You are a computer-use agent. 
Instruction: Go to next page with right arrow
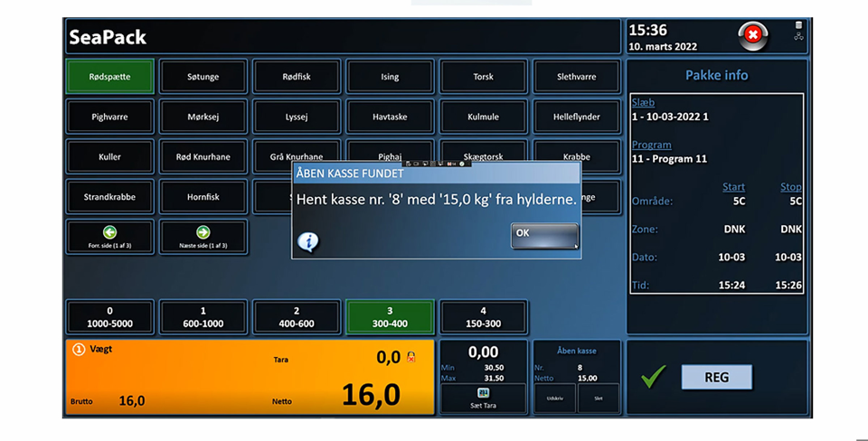click(x=203, y=237)
